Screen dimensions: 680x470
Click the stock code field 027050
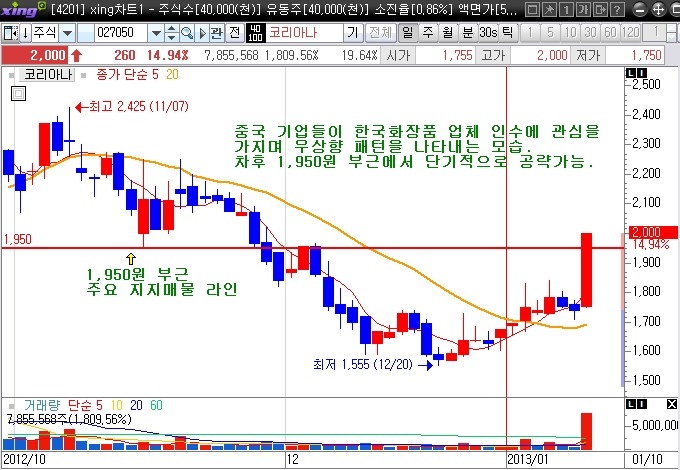121,33
